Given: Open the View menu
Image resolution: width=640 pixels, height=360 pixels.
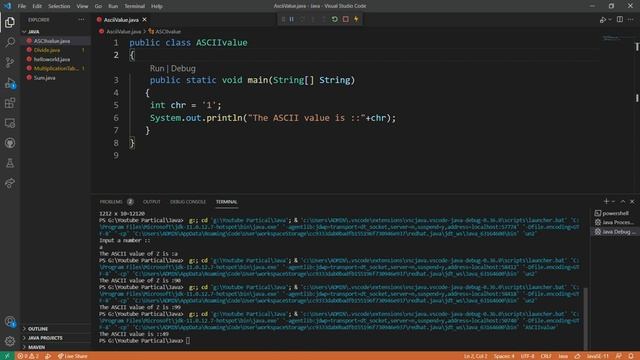Looking at the screenshot, I should 82,6.
